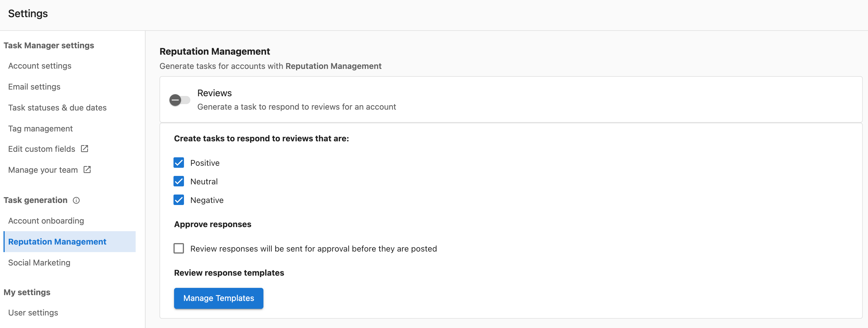Select Account onboarding under Task generation

tap(46, 221)
